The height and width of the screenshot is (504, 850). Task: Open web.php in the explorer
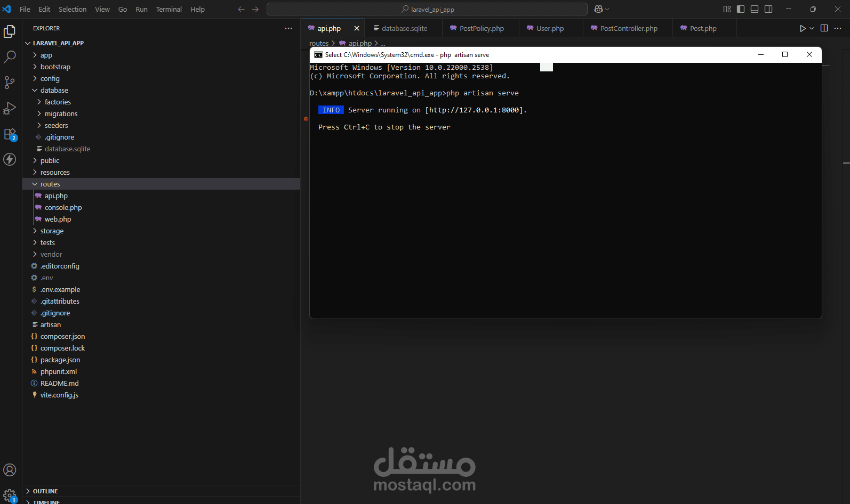(x=58, y=219)
